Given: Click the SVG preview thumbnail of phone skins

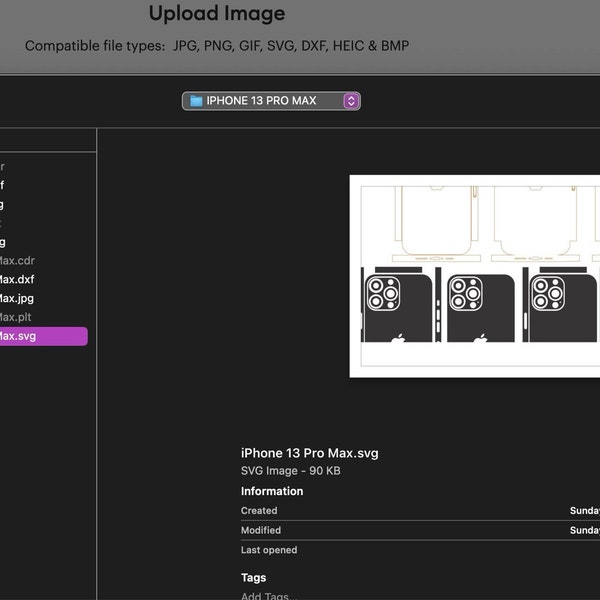Looking at the screenshot, I should (474, 276).
